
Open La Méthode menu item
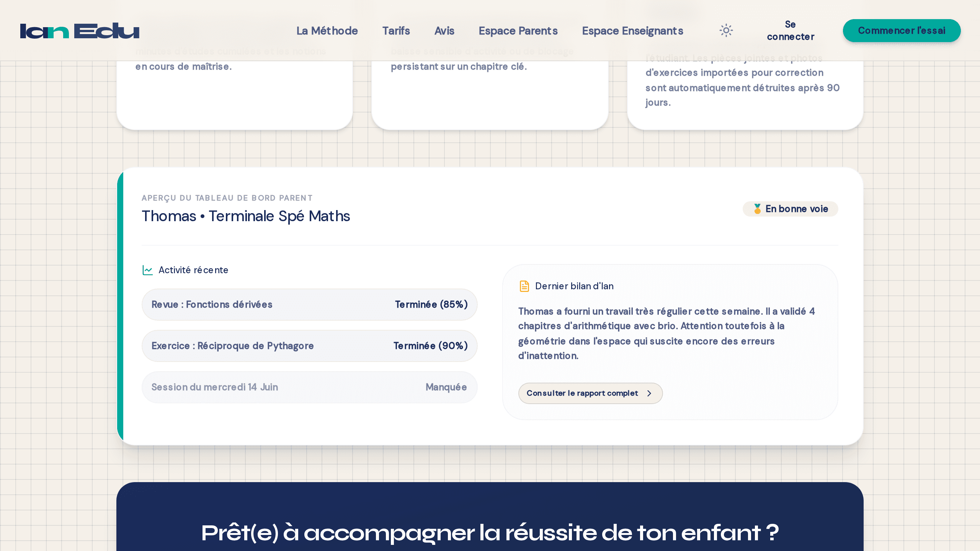coord(327,31)
